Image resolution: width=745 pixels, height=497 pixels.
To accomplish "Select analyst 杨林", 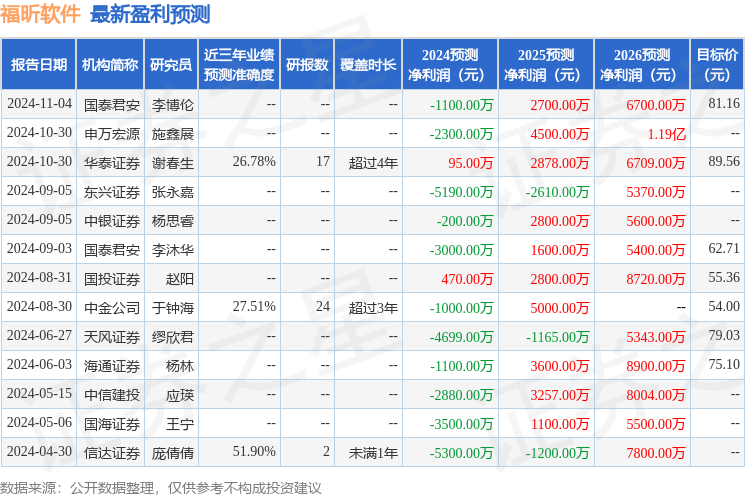I will [180, 366].
